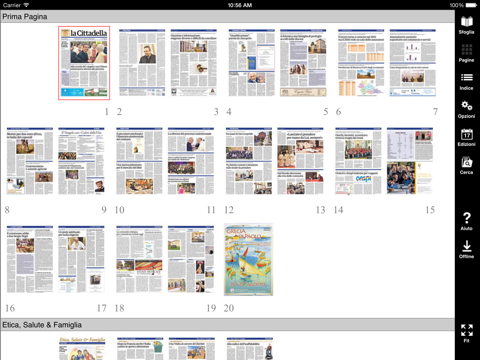Open the Aiuto question mark icon
The width and height of the screenshot is (480, 360).
coord(467,221)
